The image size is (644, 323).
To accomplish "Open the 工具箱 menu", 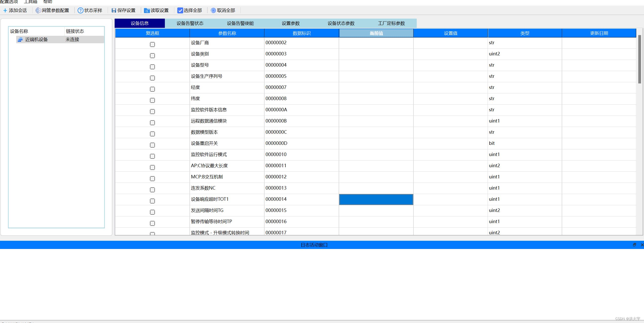I will [x=31, y=2].
